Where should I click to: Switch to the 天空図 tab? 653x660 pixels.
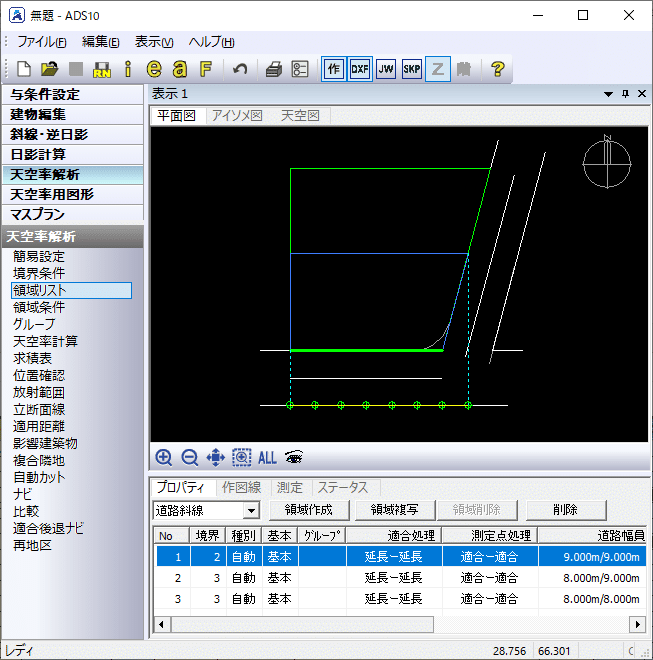click(x=300, y=116)
